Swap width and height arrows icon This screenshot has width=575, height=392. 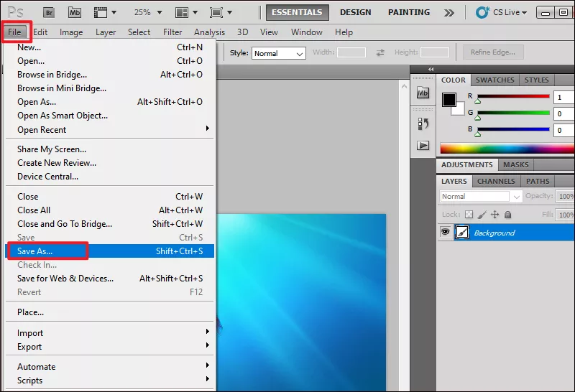[380, 52]
